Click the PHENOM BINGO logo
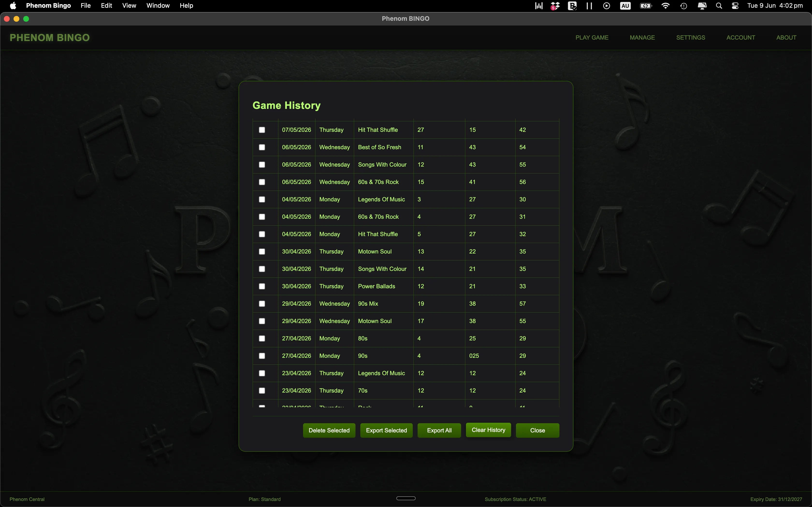This screenshot has height=507, width=812. pyautogui.click(x=50, y=38)
